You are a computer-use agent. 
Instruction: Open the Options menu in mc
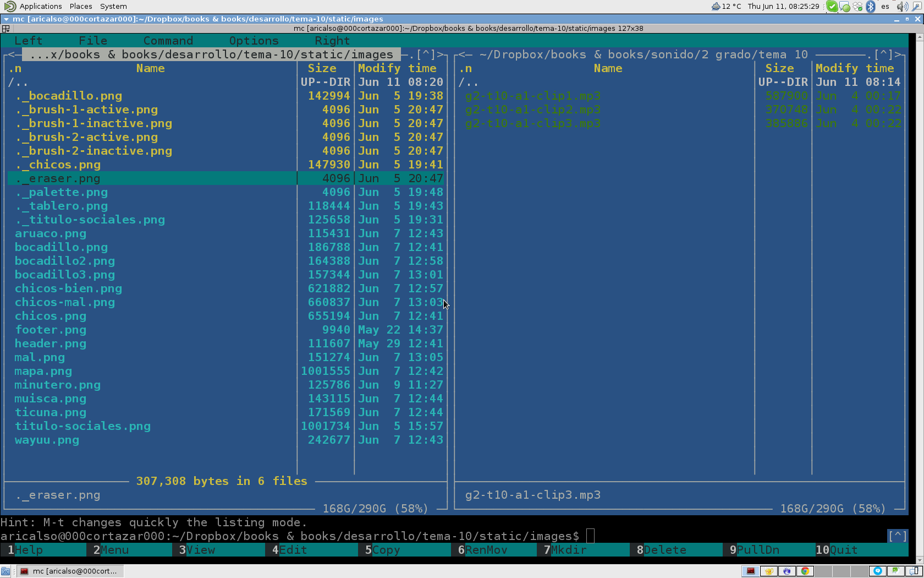(x=254, y=41)
